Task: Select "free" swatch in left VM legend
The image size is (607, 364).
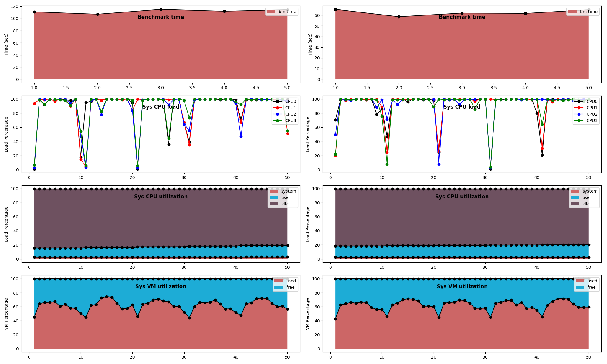Action: 279,287
